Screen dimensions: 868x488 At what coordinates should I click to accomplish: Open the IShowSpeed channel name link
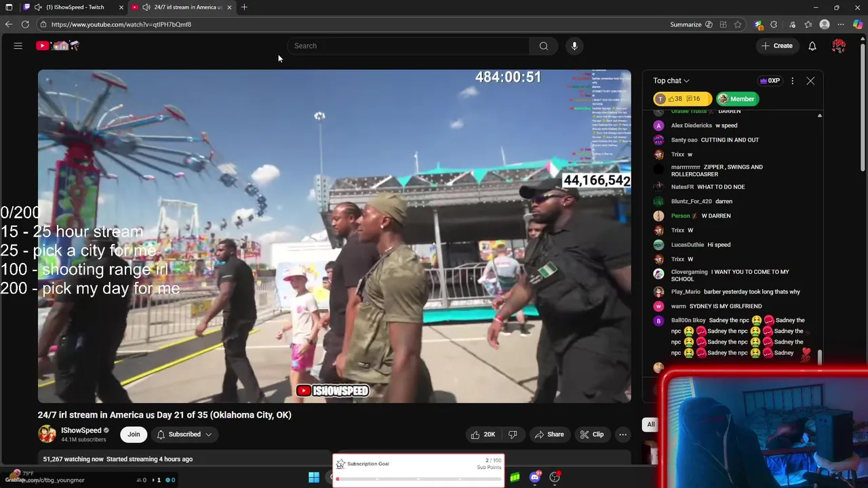coord(81,430)
